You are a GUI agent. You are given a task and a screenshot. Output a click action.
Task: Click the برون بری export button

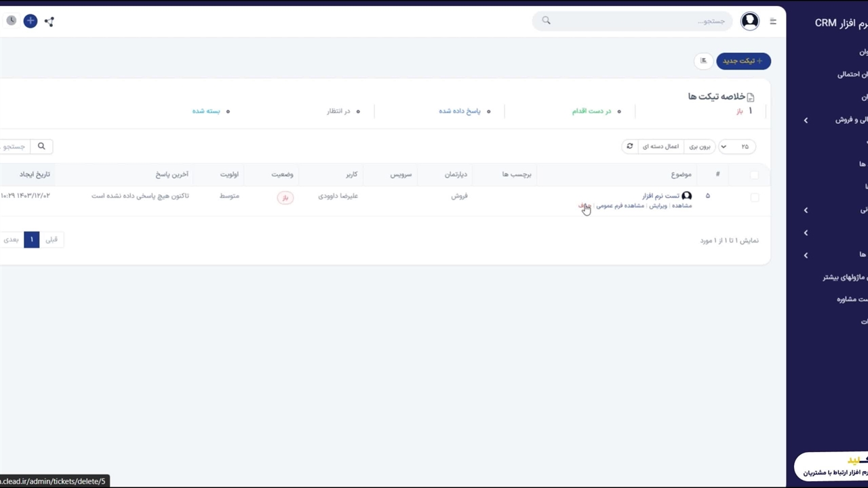700,146
